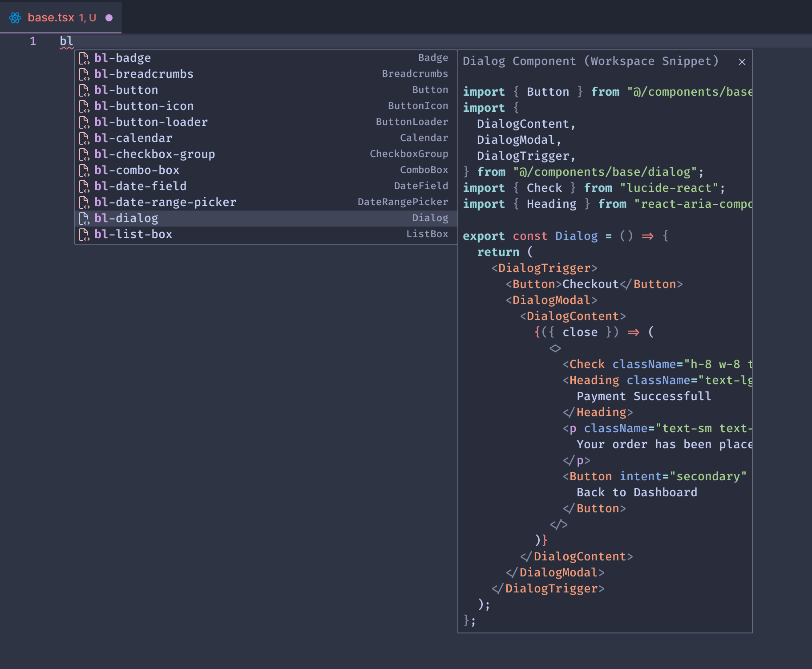Choose the bl-breadcrumbs suggestion
Viewport: 812px width, 669px height.
coord(266,74)
